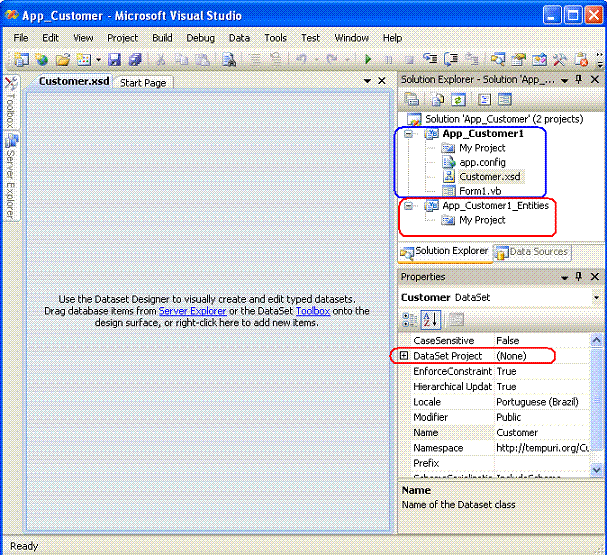Collapse the App_Customer1_Entities project node
Screen dimensions: 607x555
coord(408,206)
